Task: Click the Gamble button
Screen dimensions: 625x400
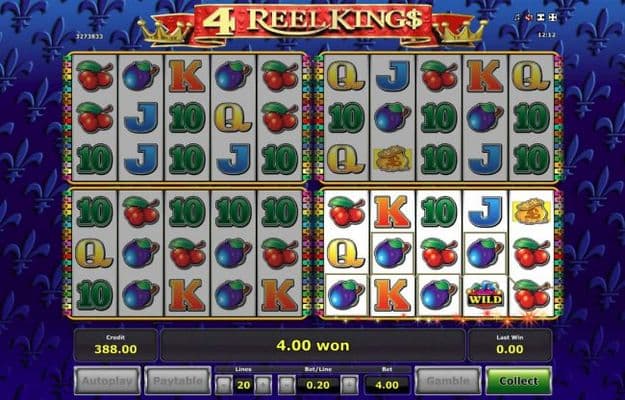Action: pos(448,381)
